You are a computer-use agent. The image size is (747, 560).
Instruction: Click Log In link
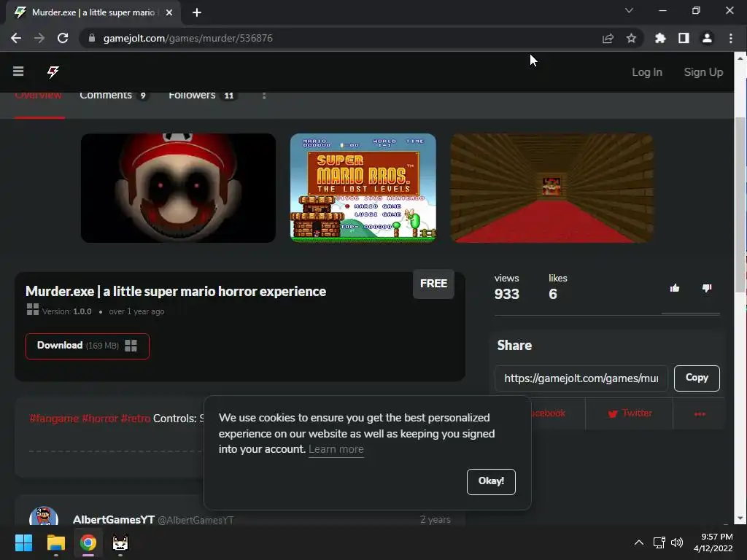[646, 72]
